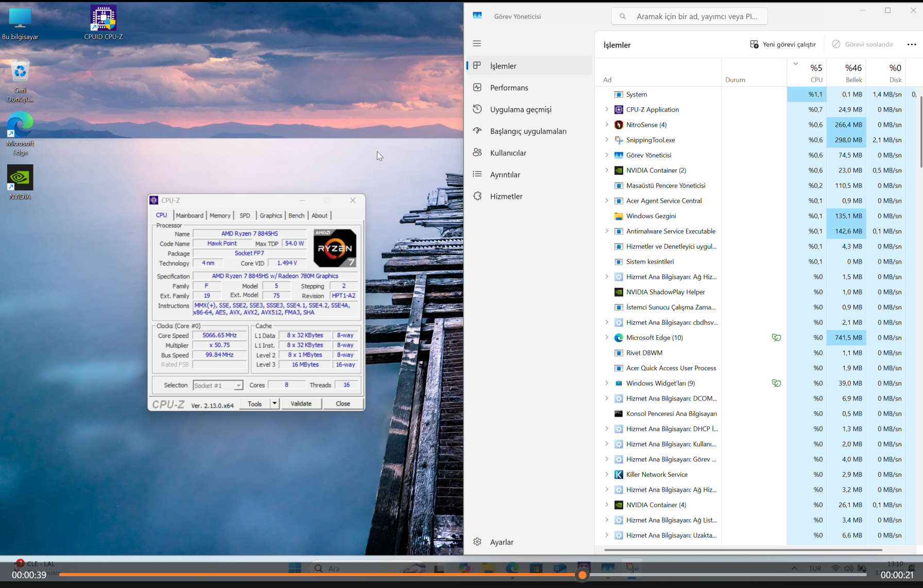
Task: Switch to the Bench tab in CPU-Z
Action: click(x=296, y=216)
